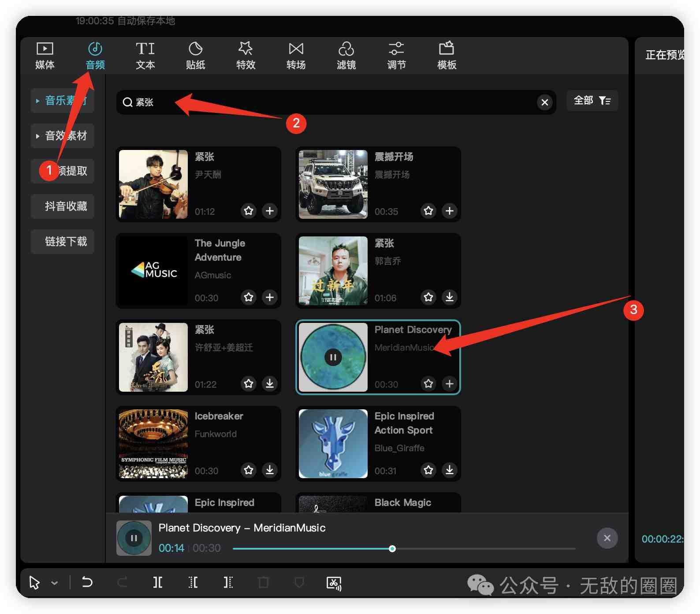Open the cursor tool dropdown chevron

55,583
